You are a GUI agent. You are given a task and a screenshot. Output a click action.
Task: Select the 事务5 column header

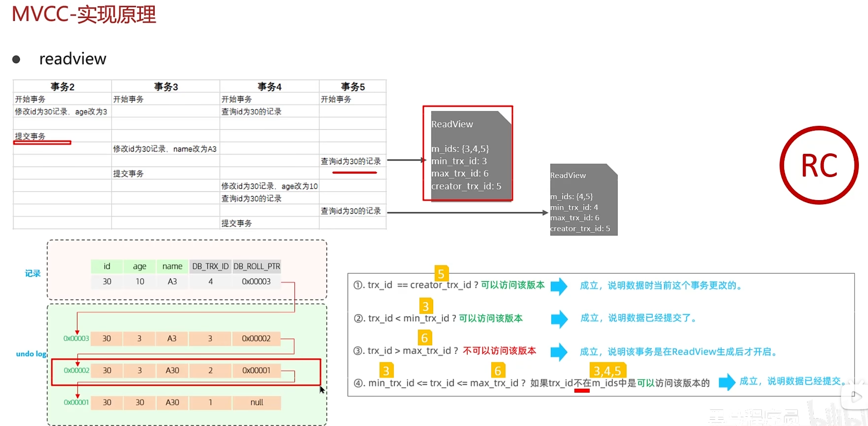tap(353, 86)
